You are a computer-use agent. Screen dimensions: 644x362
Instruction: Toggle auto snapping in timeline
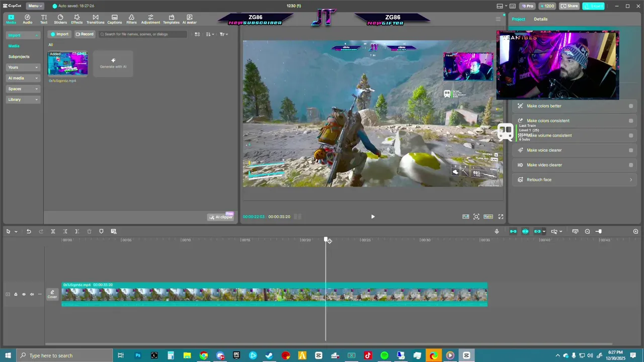(x=525, y=231)
